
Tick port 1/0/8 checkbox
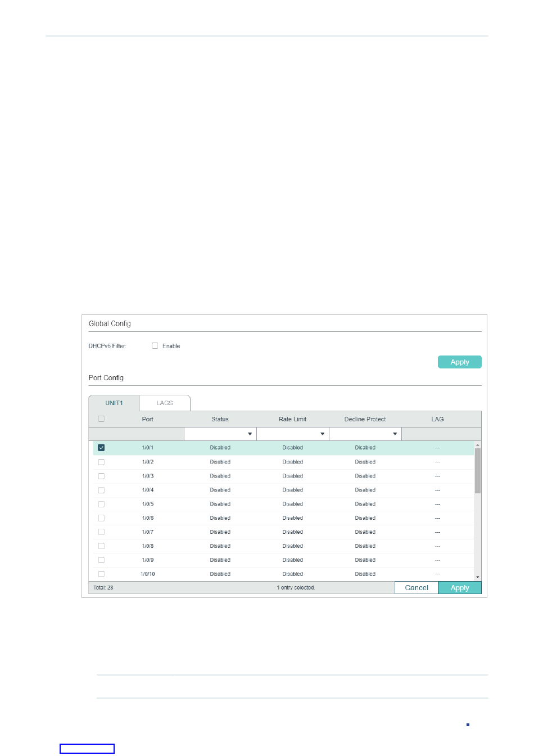(x=101, y=546)
